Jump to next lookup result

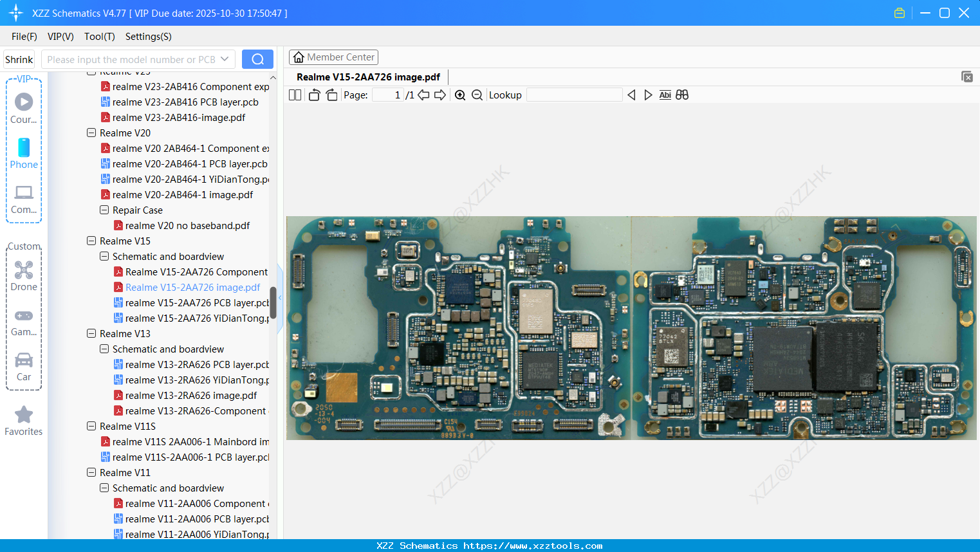click(x=648, y=95)
